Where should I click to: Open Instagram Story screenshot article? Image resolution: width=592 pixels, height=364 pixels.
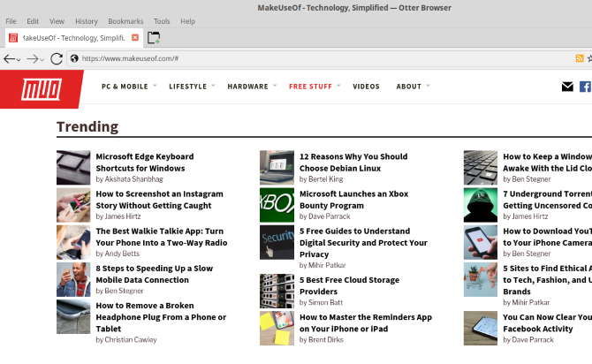pyautogui.click(x=159, y=200)
